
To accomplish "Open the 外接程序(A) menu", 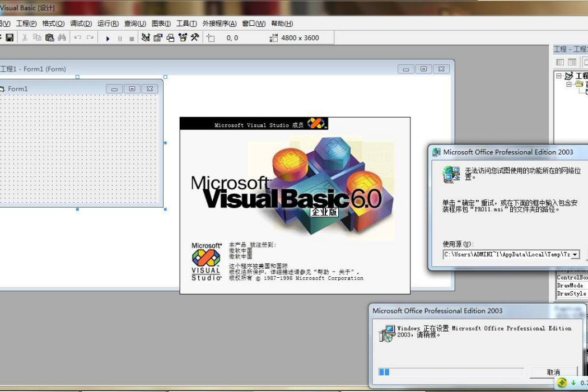I will (x=220, y=24).
